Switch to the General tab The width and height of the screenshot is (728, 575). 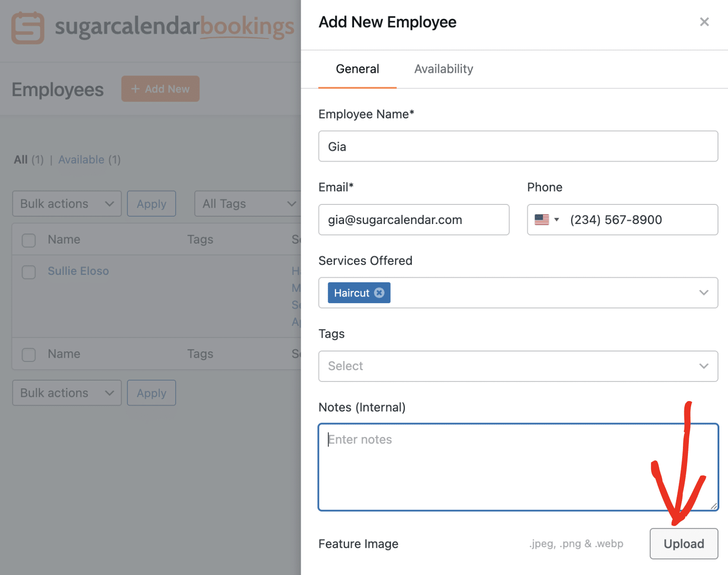pyautogui.click(x=357, y=69)
